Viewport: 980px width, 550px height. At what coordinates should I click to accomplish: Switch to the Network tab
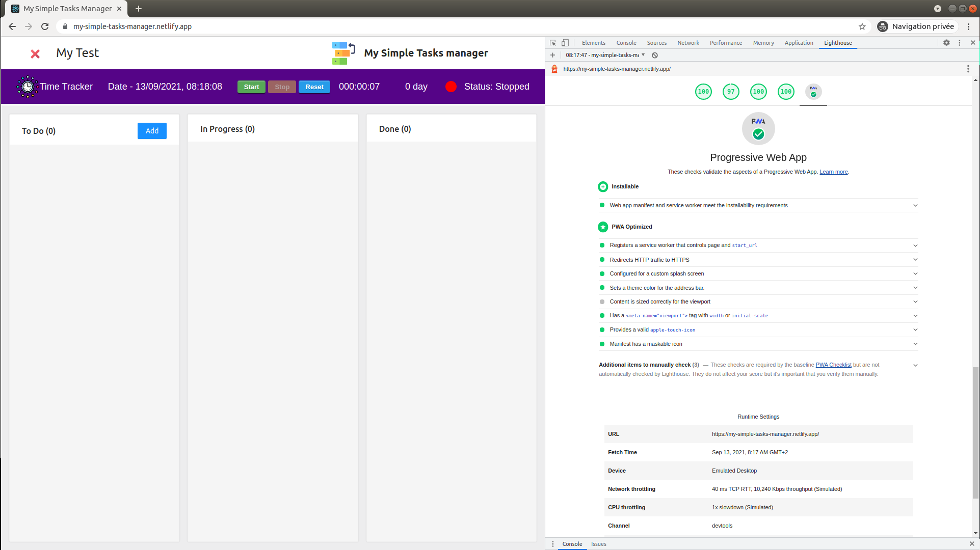(x=688, y=43)
